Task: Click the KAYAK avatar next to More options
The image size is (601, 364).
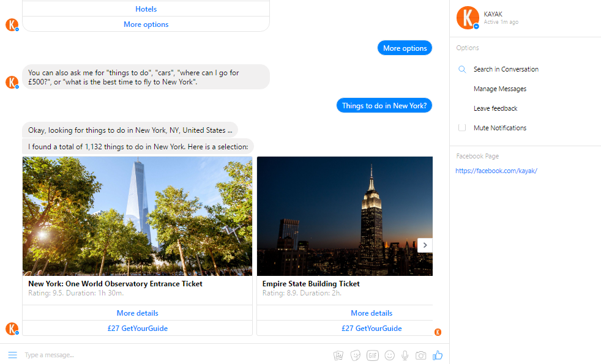Action: 12,25
